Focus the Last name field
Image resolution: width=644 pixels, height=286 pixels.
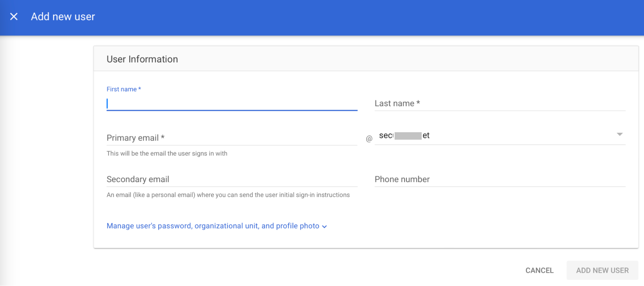[500, 104]
